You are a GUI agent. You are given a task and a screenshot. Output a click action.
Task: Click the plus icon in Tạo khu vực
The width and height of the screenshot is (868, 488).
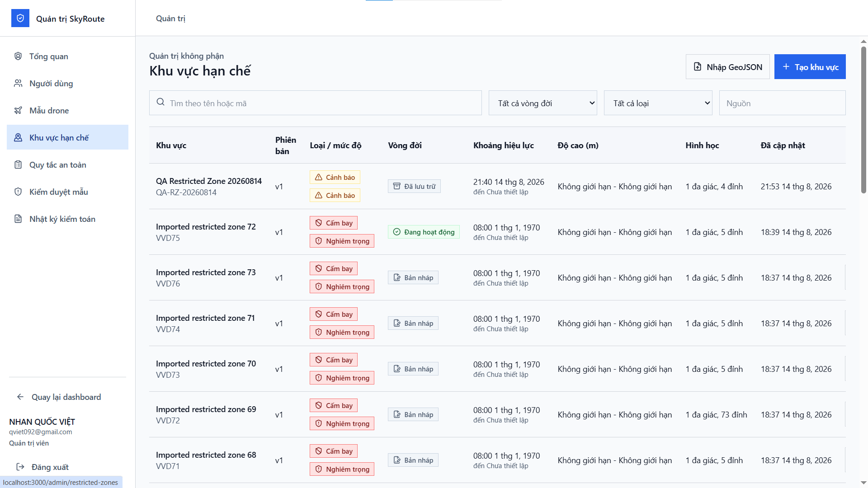(786, 67)
